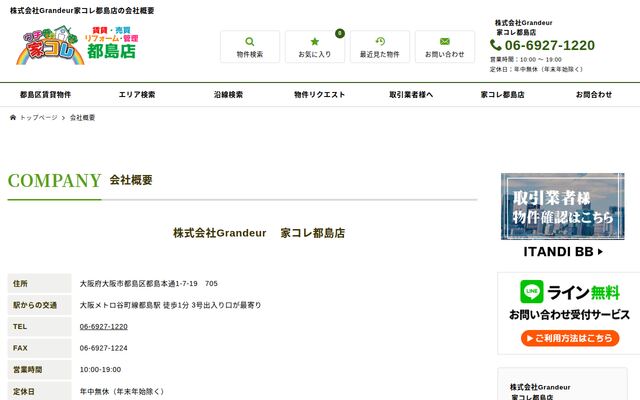Click 年中無休（年末年始除く） table value
The image size is (640, 400).
[x=122, y=391]
